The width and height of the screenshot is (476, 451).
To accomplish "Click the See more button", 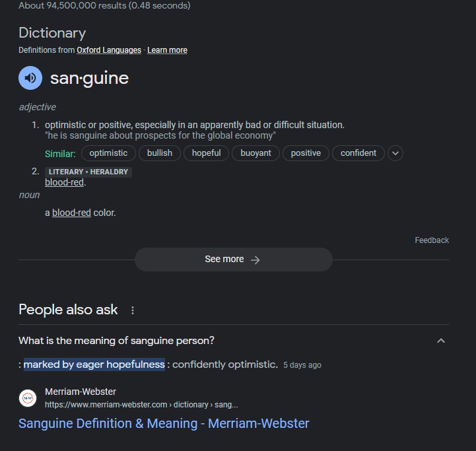I will (233, 260).
